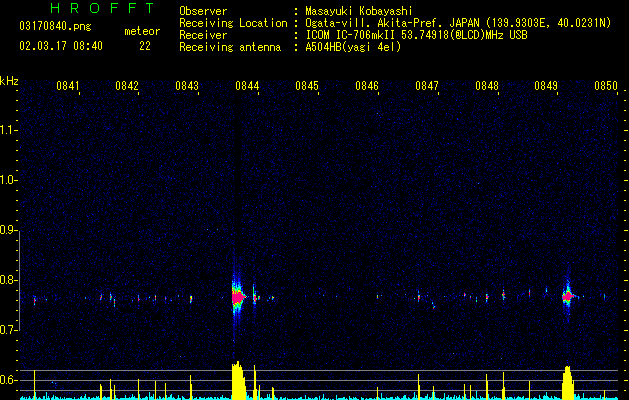Click the 0847 time marker
The height and width of the screenshot is (400, 629).
click(427, 86)
